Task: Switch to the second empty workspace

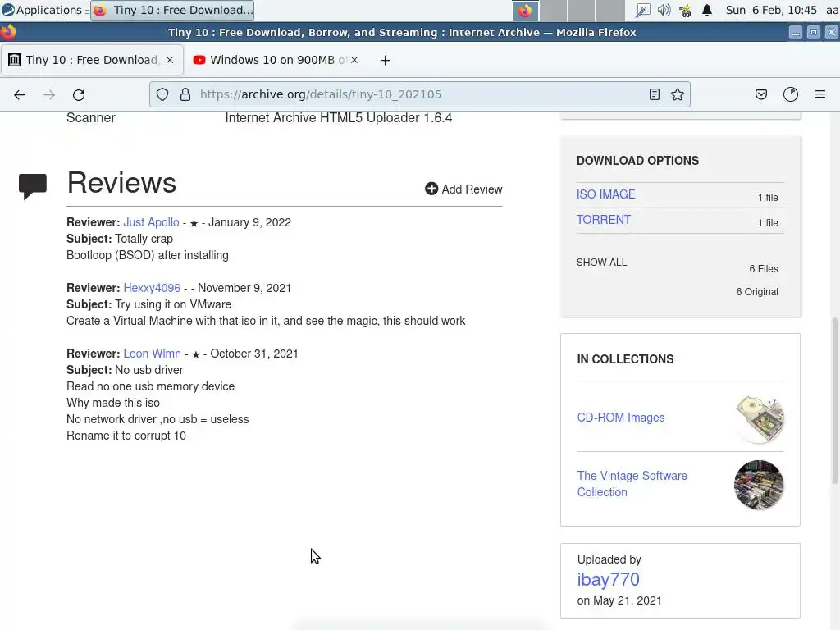Action: tap(581, 10)
